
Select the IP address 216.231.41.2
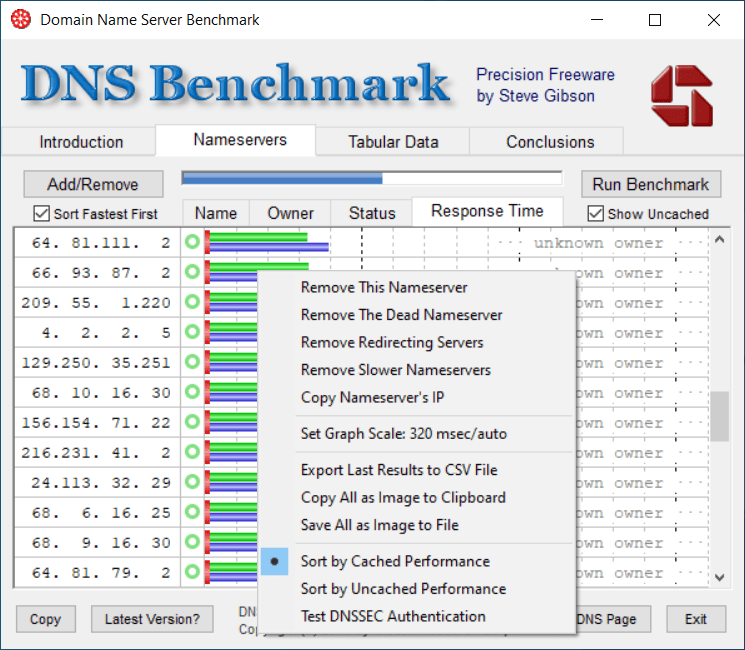pos(96,452)
